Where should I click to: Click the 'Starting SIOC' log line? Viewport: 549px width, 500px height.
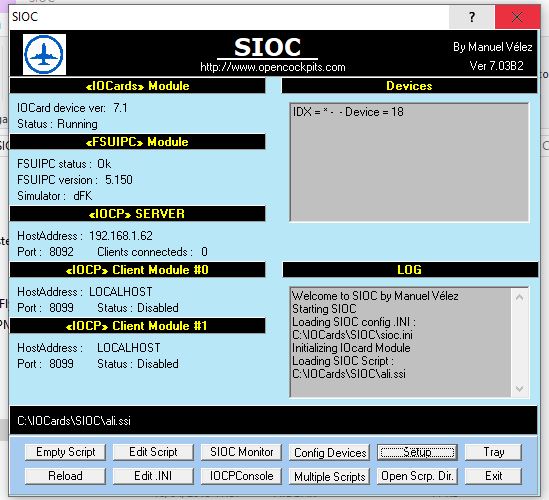point(324,309)
